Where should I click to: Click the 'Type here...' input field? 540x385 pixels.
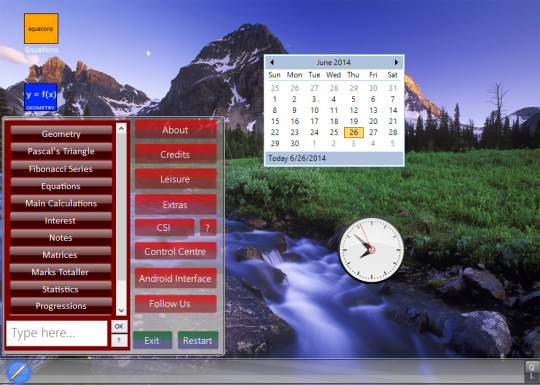(57, 333)
